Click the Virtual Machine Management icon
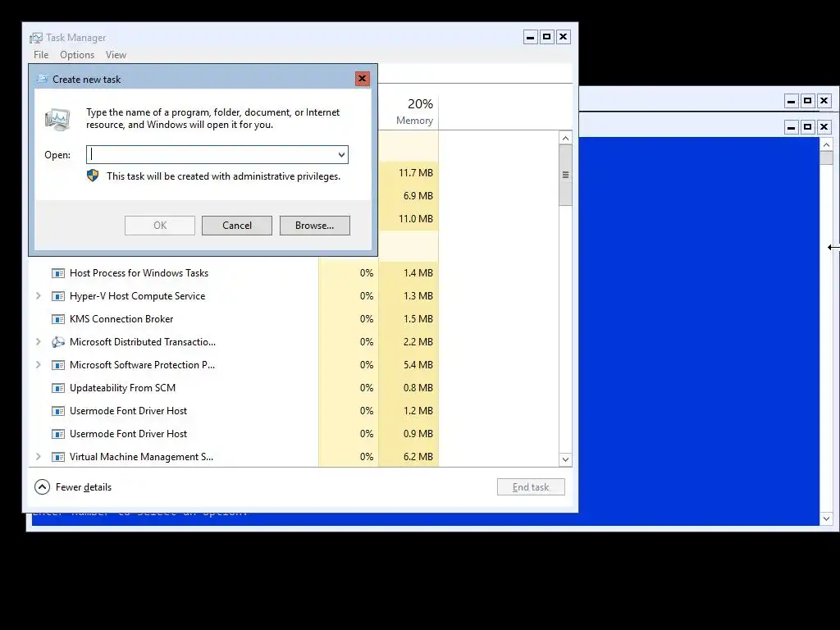 (58, 457)
